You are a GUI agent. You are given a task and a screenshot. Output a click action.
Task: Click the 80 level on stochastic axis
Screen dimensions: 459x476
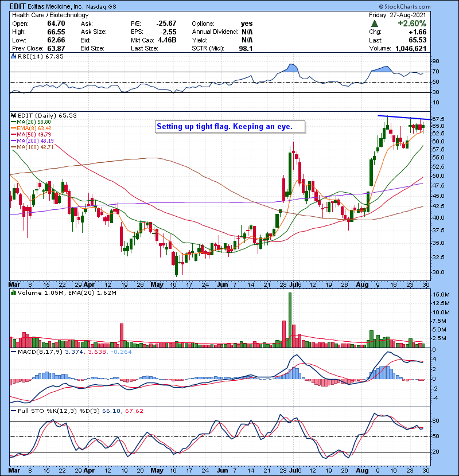[435, 421]
